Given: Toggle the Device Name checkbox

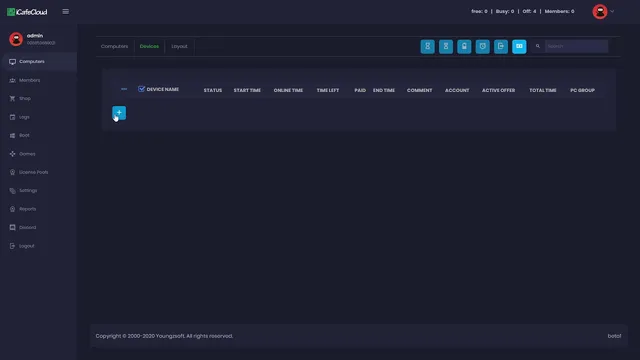Looking at the screenshot, I should (x=141, y=89).
